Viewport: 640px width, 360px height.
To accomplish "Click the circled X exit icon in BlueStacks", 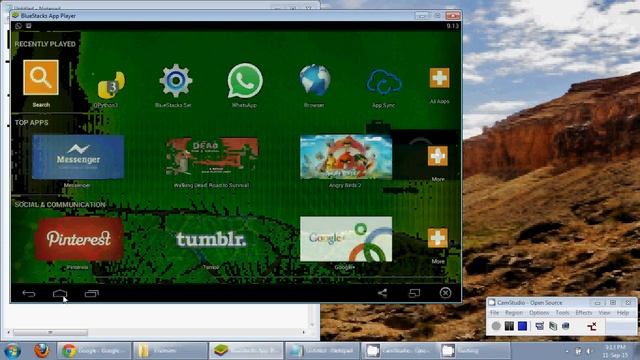I will [x=445, y=293].
